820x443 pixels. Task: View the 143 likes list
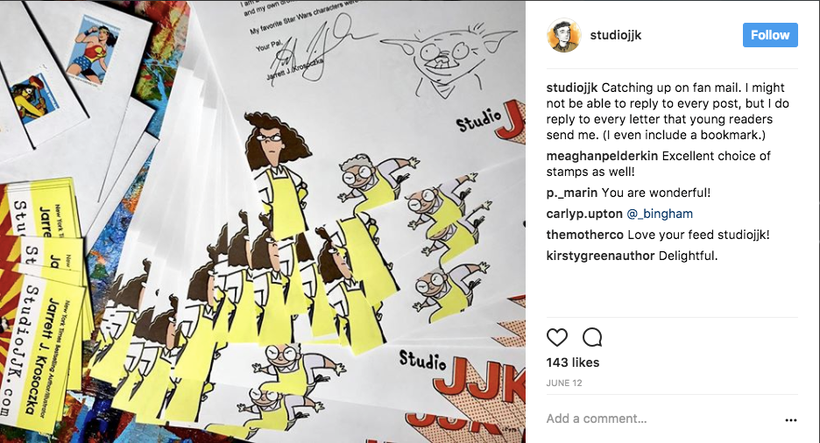573,362
